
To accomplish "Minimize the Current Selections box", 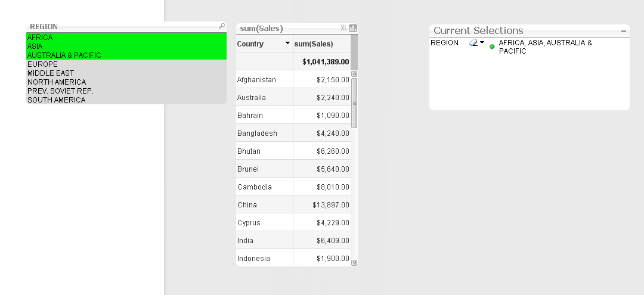I will (x=624, y=31).
